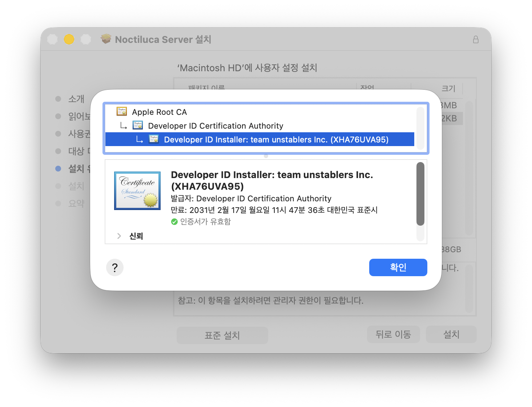Collapse the certificate trust section arrow
The image size is (532, 407).
(x=119, y=236)
